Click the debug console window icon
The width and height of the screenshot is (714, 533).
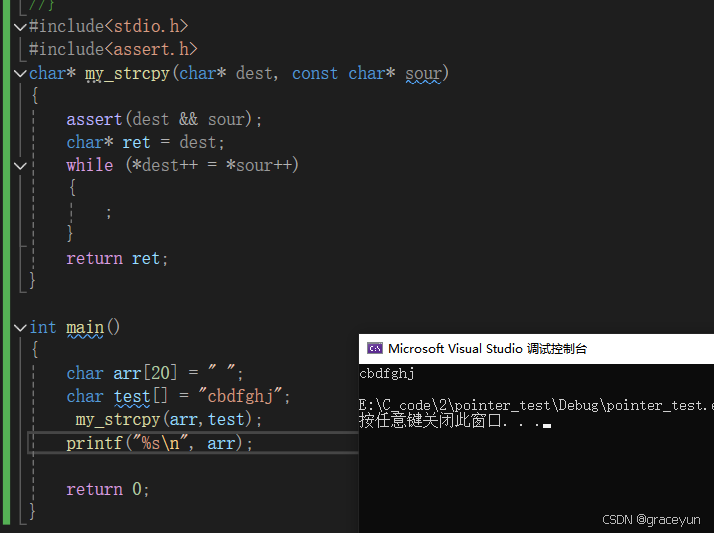[375, 349]
